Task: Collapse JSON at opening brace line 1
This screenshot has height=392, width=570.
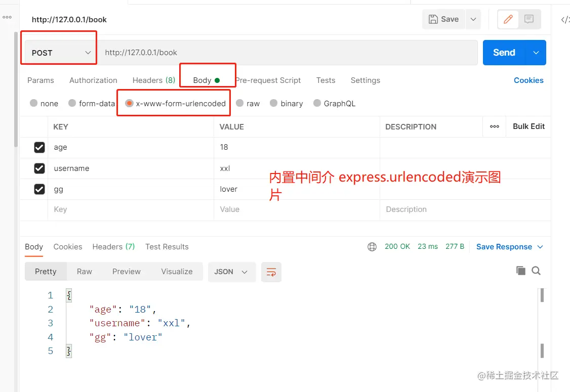Action: [69, 295]
